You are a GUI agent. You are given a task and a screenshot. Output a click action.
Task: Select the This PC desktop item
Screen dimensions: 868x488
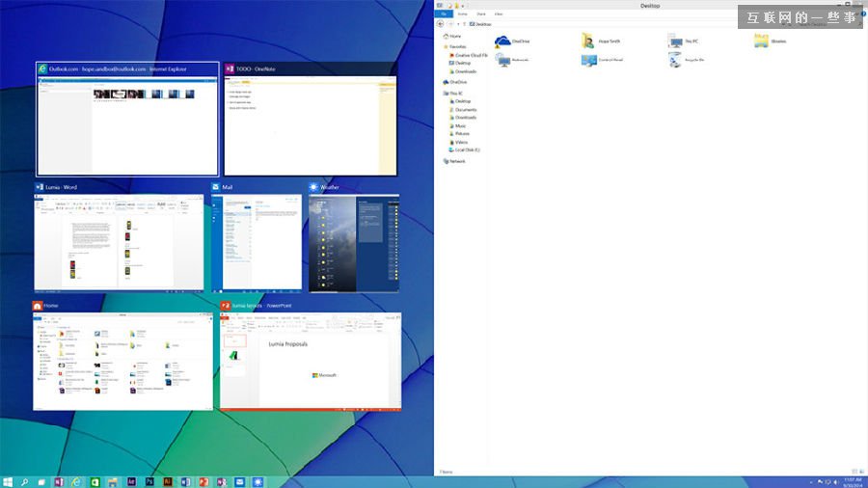click(683, 41)
